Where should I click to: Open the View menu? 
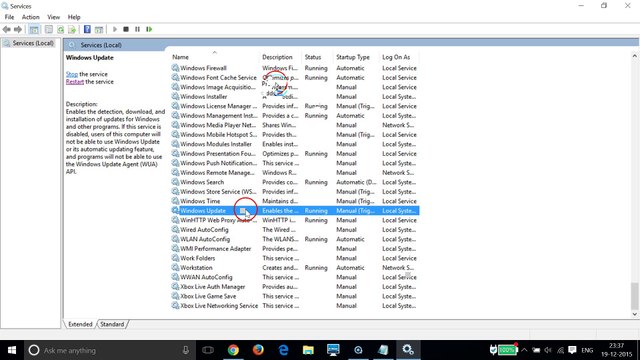click(x=53, y=17)
